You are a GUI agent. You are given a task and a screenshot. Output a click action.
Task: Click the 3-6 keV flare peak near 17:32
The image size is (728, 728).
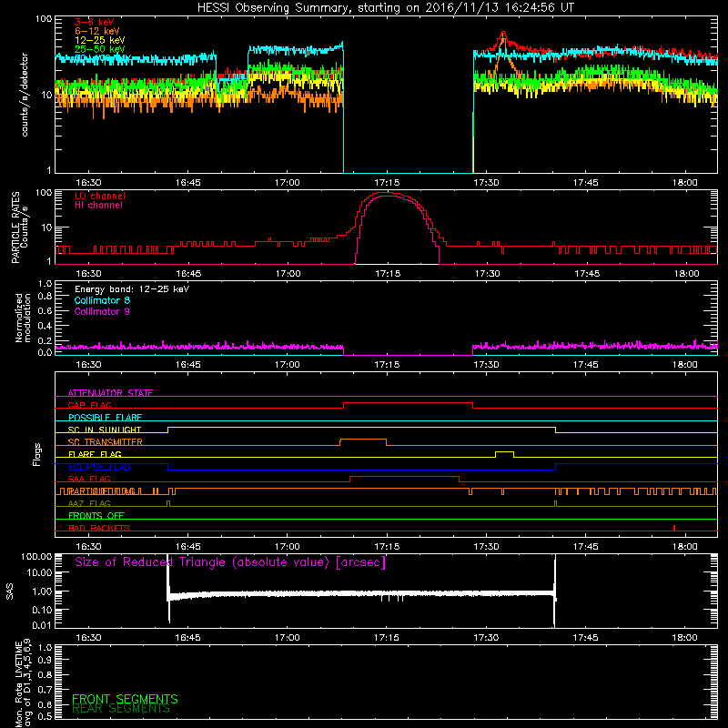pyautogui.click(x=503, y=33)
